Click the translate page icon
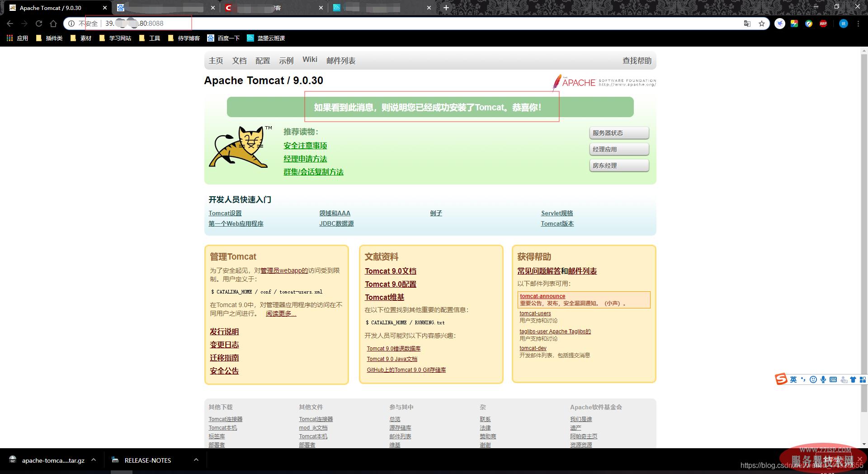This screenshot has height=474, width=868. tap(747, 24)
